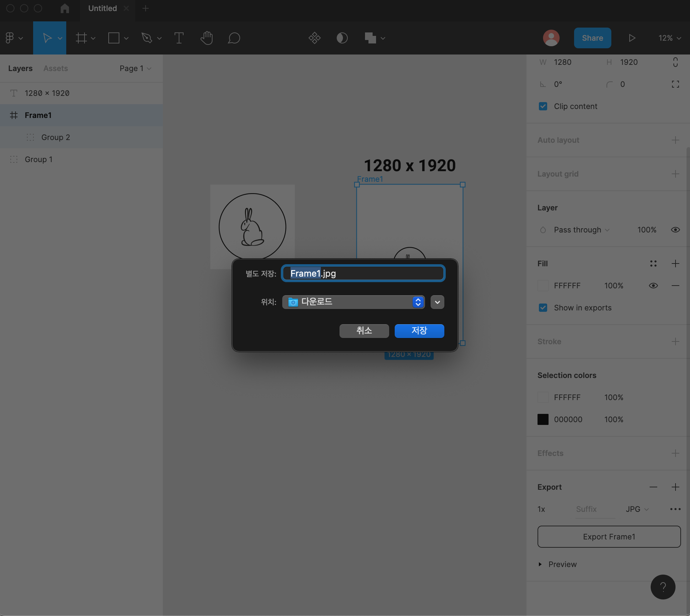
Task: Open the 다운로드 location dropdown
Action: point(353,302)
